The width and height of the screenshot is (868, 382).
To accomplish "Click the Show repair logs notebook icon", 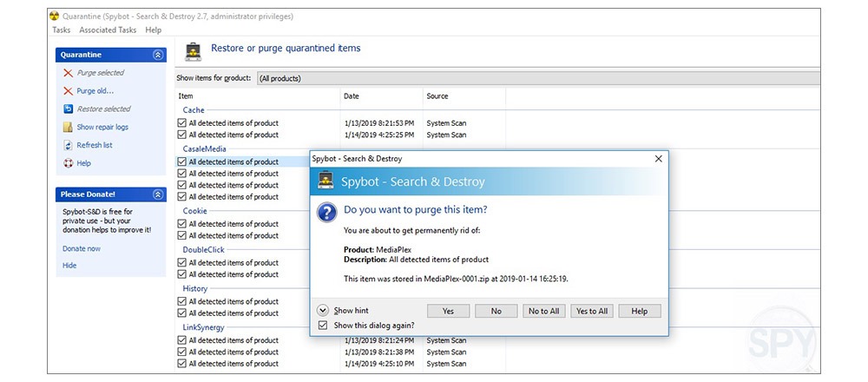I will (x=68, y=128).
